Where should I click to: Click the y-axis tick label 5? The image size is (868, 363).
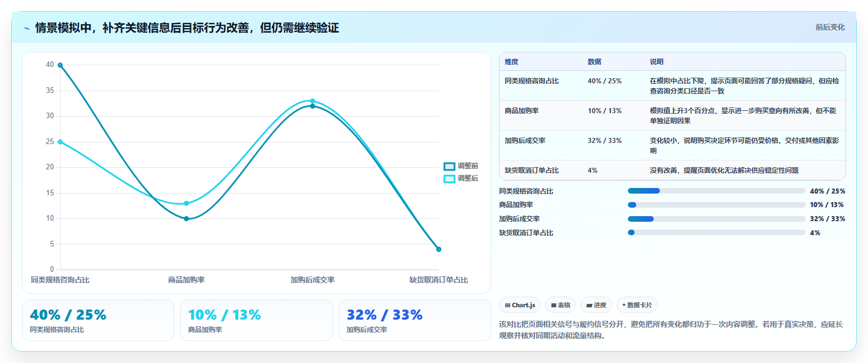(x=52, y=244)
